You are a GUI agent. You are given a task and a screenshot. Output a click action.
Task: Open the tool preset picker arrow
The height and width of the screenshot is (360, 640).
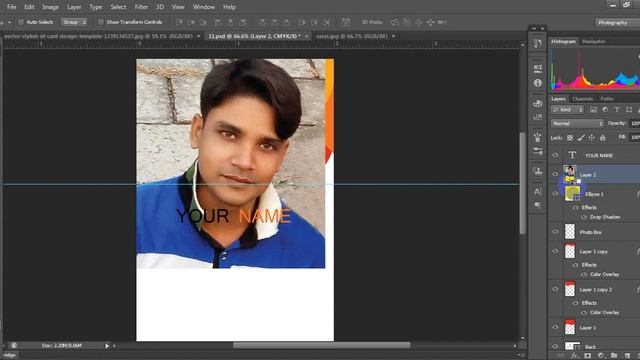coord(9,22)
